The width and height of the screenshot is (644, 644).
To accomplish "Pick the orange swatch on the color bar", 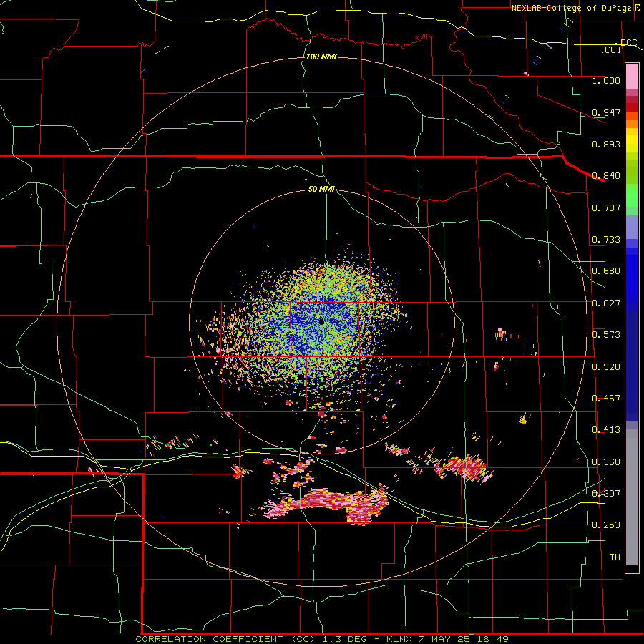I will [632, 124].
